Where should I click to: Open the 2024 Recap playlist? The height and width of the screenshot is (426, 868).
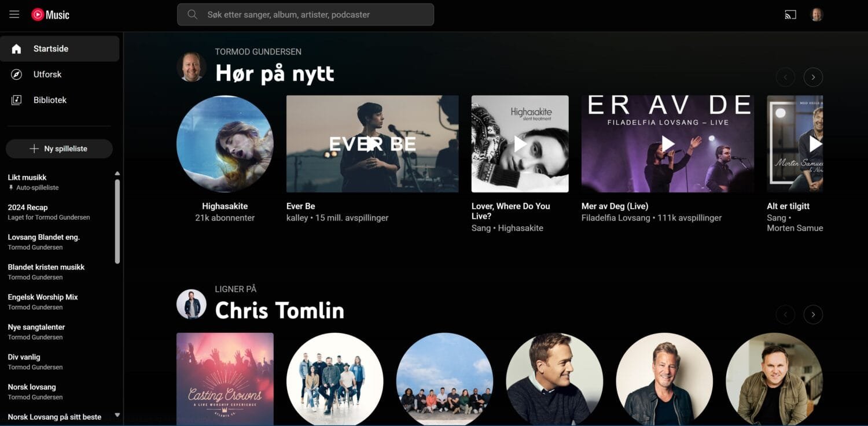click(x=28, y=208)
